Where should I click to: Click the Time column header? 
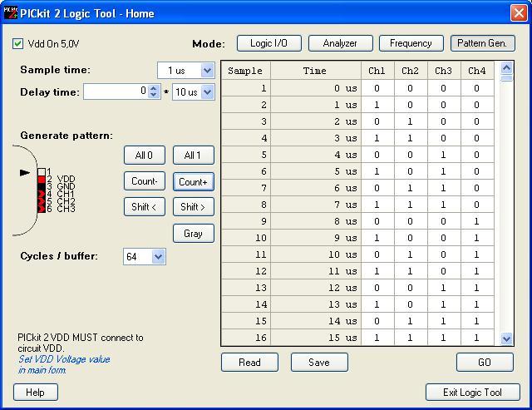pos(316,71)
